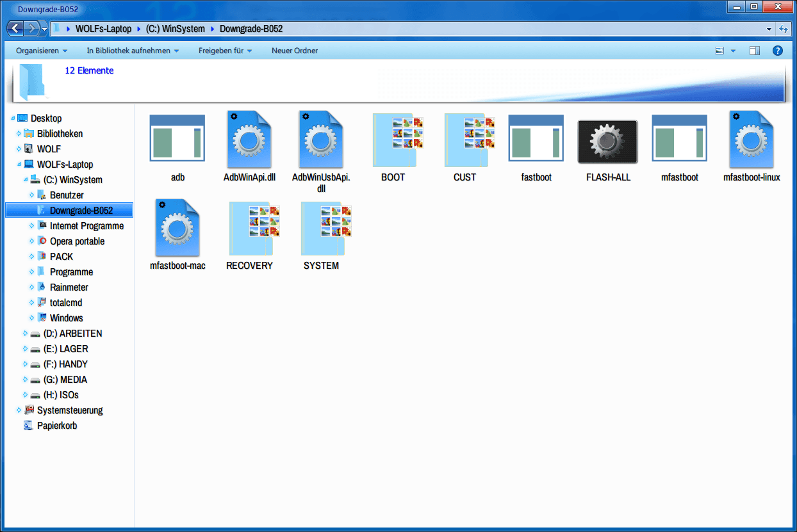This screenshot has height=532, width=797.
Task: Expand the (H:) ISOs drive node
Action: (x=26, y=395)
